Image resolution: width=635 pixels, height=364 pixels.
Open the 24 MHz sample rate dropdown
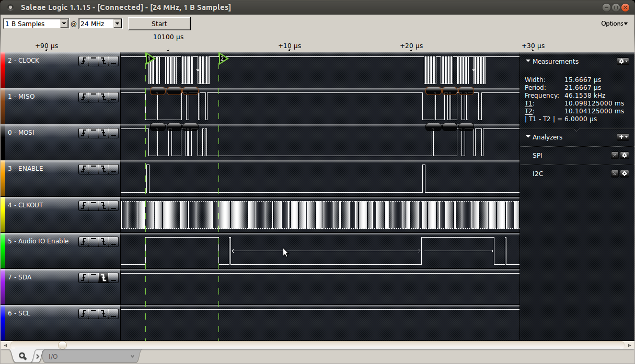pyautogui.click(x=117, y=24)
